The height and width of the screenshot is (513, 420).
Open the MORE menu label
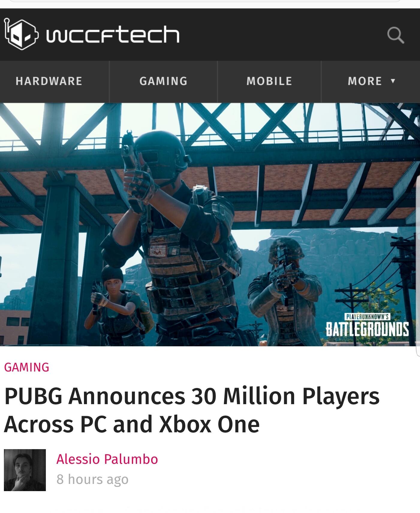[365, 81]
